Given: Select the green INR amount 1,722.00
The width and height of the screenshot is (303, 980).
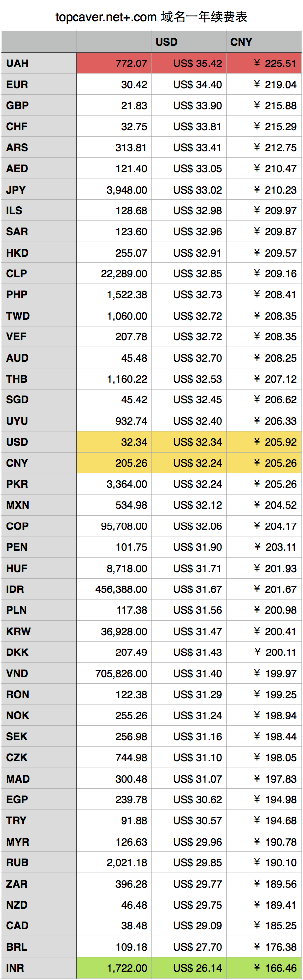Looking at the screenshot, I should 114,968.
